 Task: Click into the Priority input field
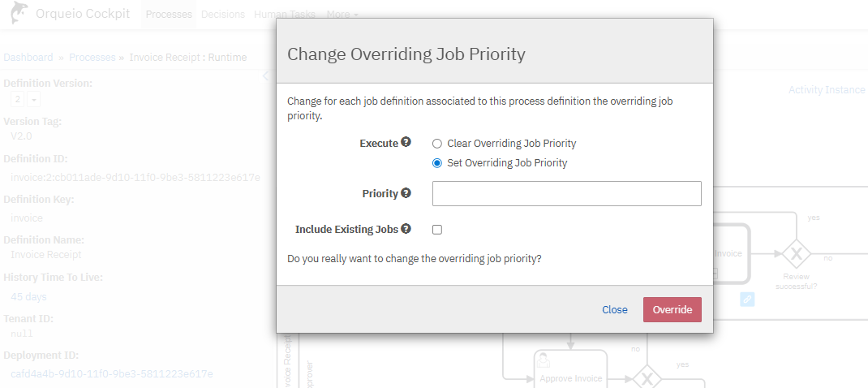[566, 194]
